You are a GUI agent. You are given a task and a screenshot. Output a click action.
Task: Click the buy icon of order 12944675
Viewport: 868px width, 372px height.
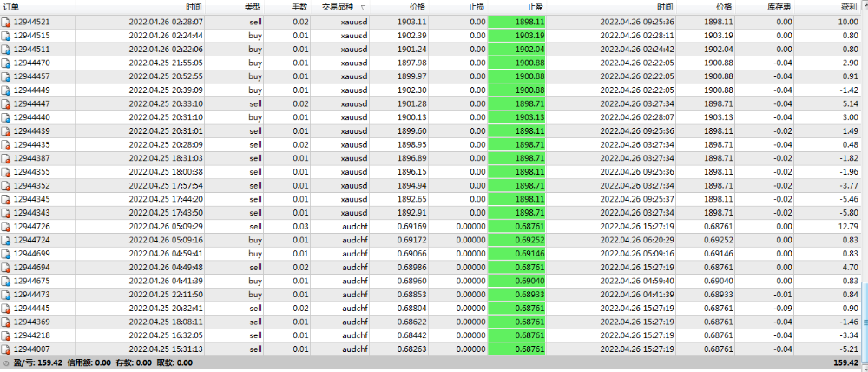(5, 281)
